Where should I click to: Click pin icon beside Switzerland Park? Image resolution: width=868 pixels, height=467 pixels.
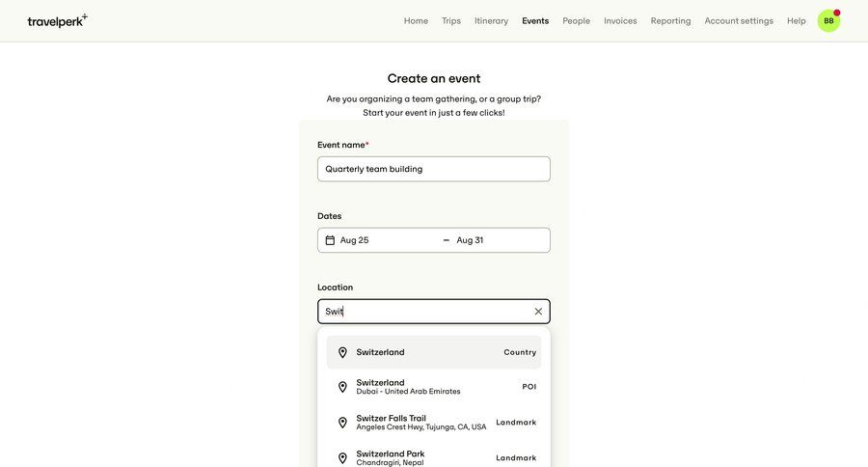pos(342,457)
